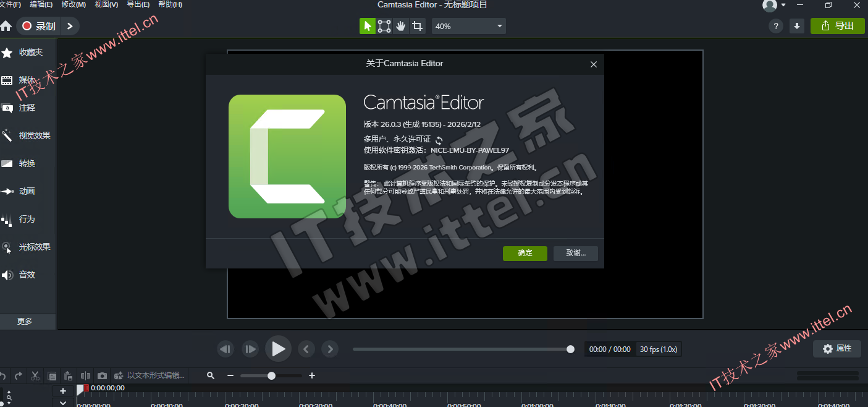Collapse tracks using timeline chevron down
868x407 pixels.
[x=63, y=403]
